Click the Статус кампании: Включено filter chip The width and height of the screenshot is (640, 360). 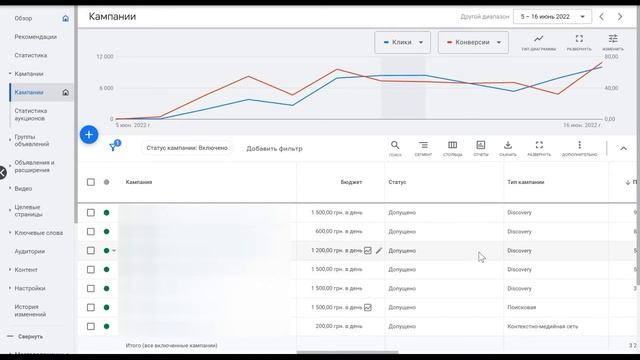pyautogui.click(x=187, y=148)
